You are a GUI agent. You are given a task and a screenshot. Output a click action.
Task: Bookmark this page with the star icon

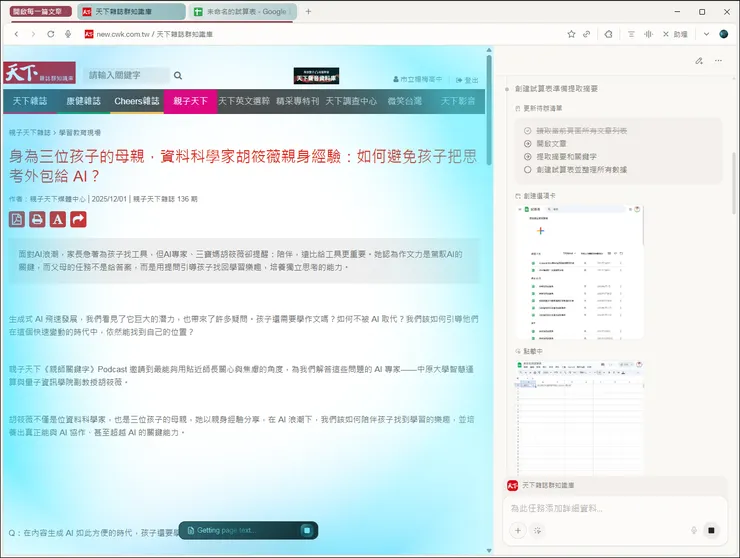[571, 34]
